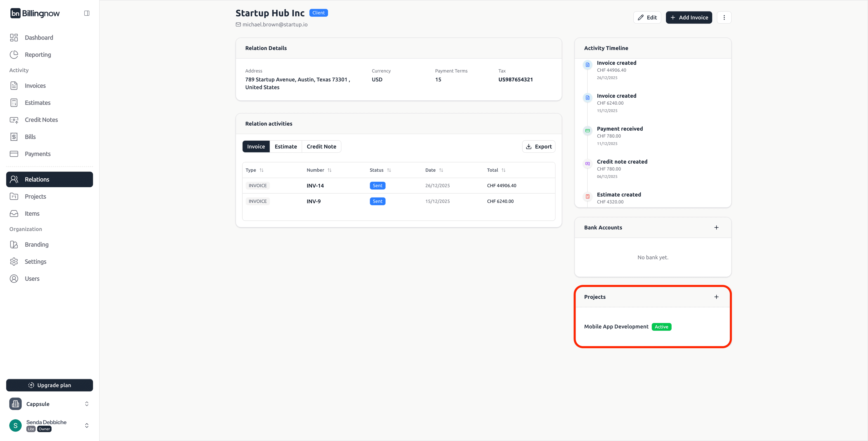Screen dimensions: 868x441
Task: Sort table by Total column
Action: (503, 170)
